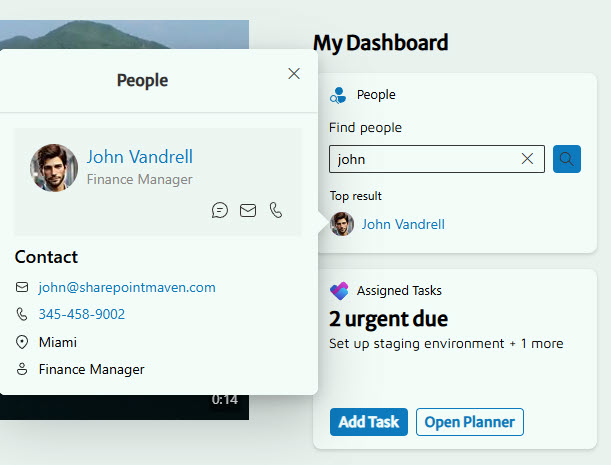Focus the Find people search field
This screenshot has width=611, height=465.
tap(425, 159)
